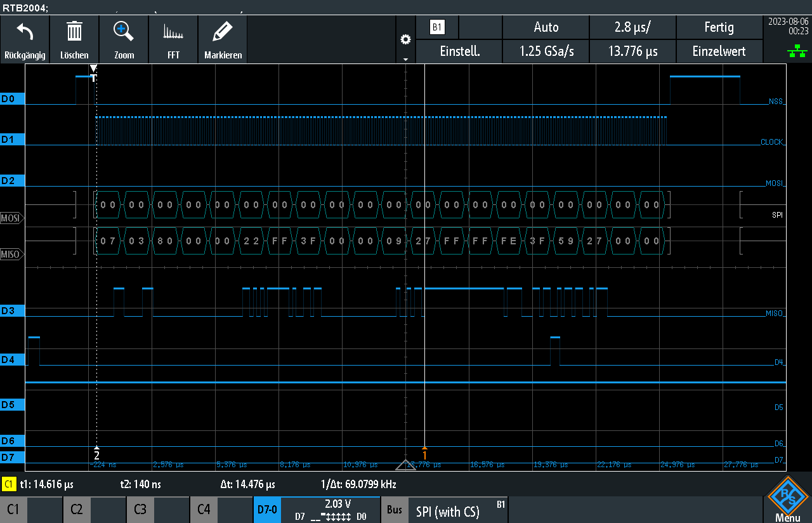
Task: Select the Markieren pencil tool
Action: [223, 31]
